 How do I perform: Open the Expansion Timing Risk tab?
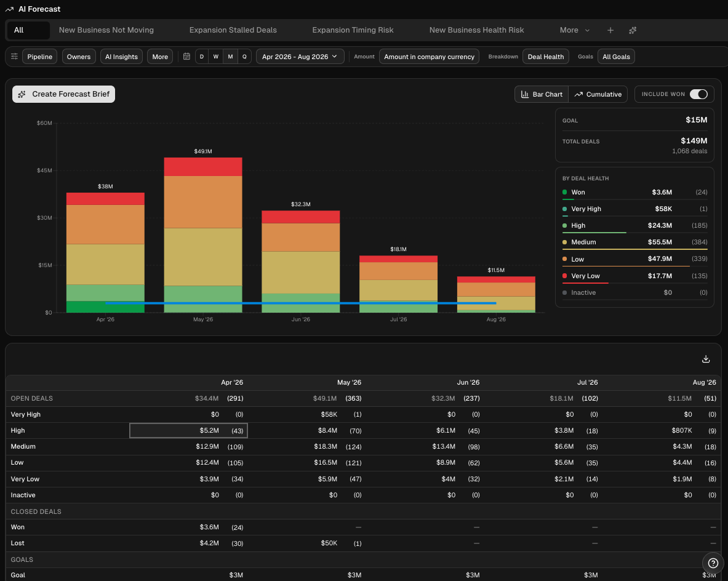[353, 30]
